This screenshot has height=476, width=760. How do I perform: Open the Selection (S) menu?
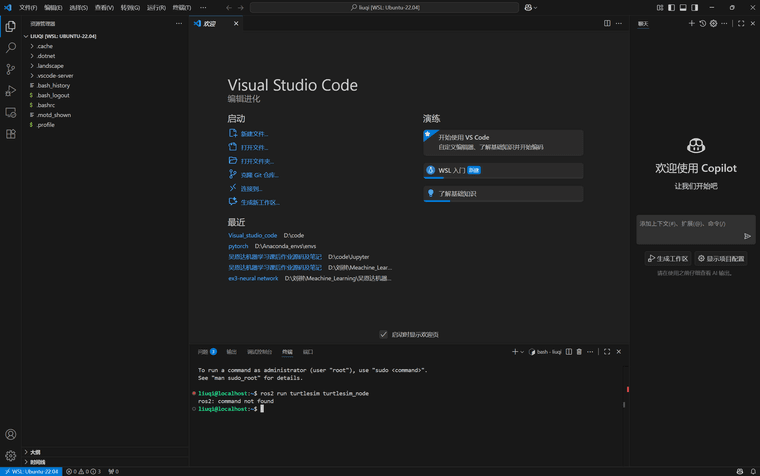point(79,7)
